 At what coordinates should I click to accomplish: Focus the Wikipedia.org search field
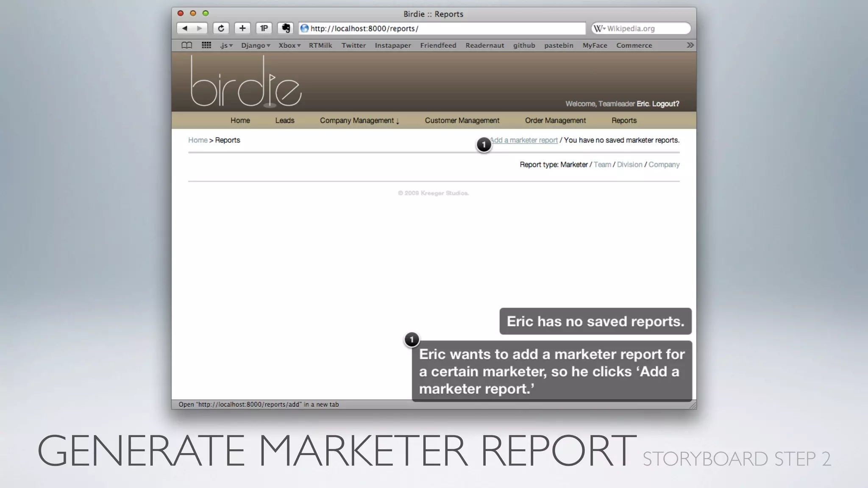tap(641, 28)
